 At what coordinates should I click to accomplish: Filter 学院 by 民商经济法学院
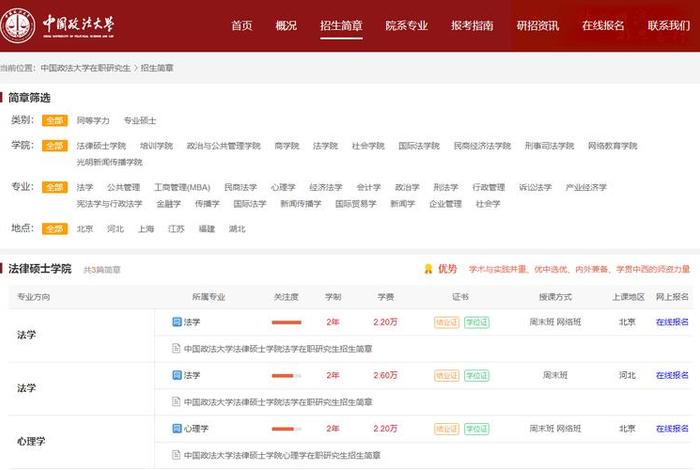(482, 146)
